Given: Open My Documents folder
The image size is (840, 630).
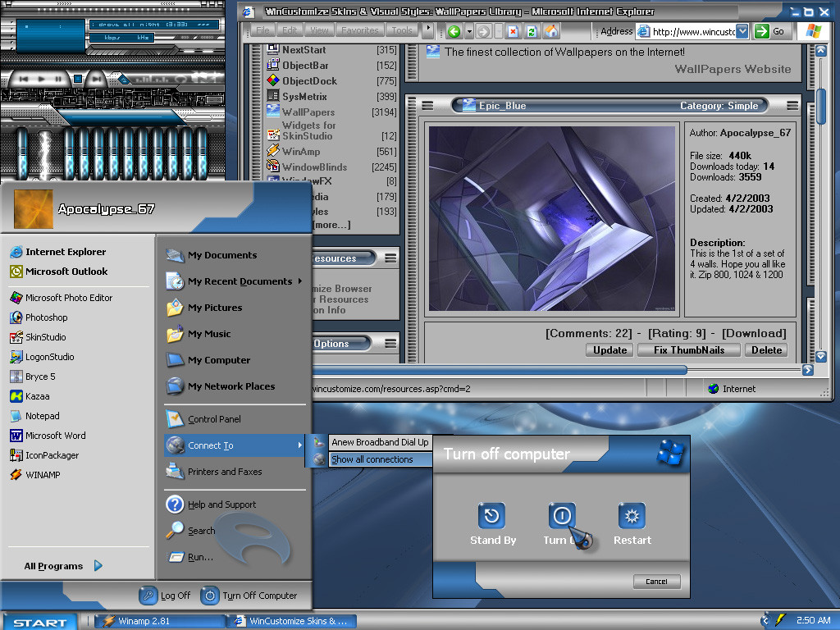Looking at the screenshot, I should (212, 256).
